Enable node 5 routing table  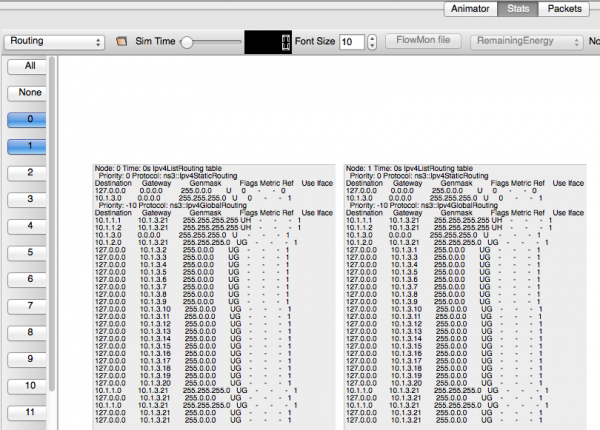click(30, 253)
